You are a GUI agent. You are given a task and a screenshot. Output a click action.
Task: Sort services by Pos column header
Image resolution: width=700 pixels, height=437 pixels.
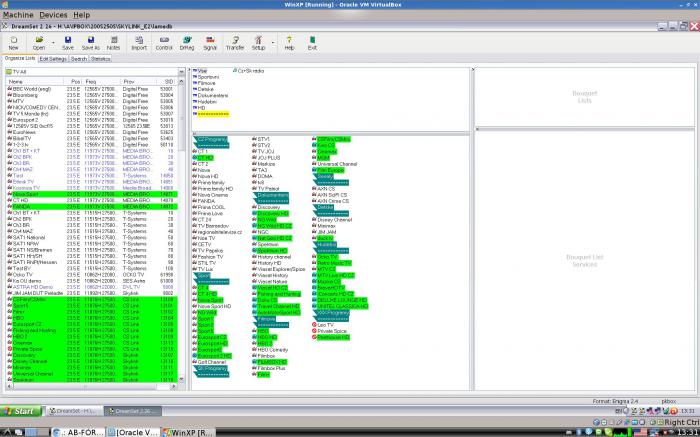(72, 82)
